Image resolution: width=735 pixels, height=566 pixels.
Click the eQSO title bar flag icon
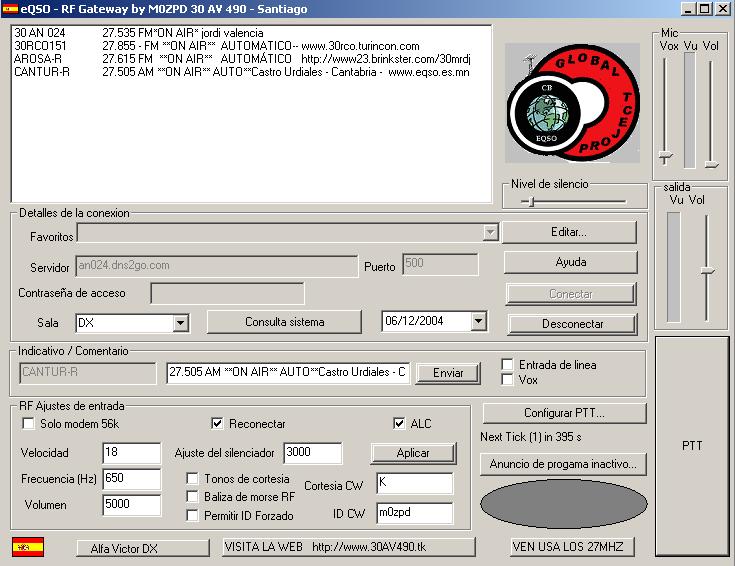tap(11, 9)
